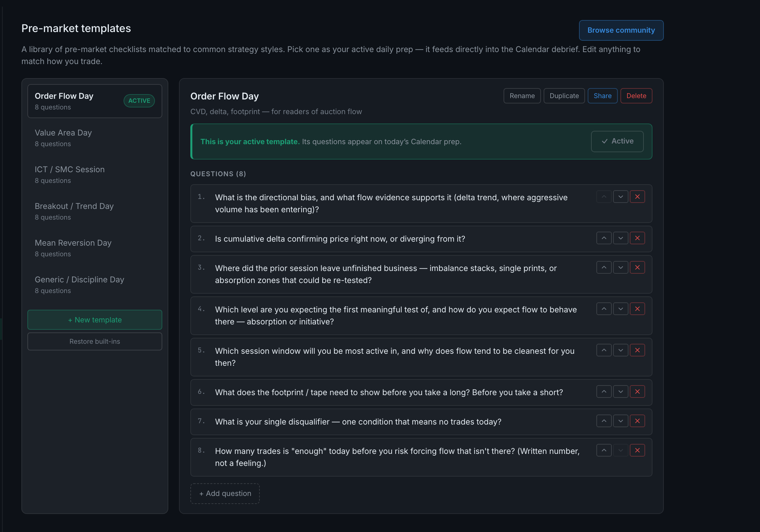Click question 1 text about directional bias

(x=391, y=204)
